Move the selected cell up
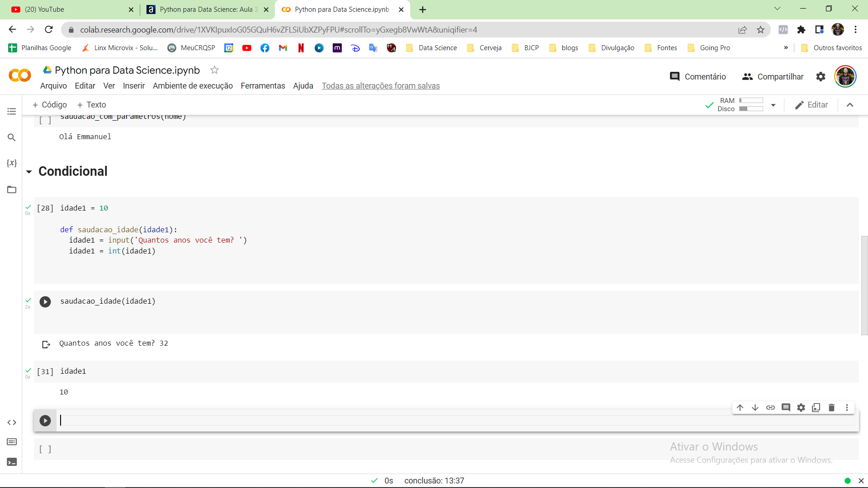The image size is (868, 488). tap(740, 408)
